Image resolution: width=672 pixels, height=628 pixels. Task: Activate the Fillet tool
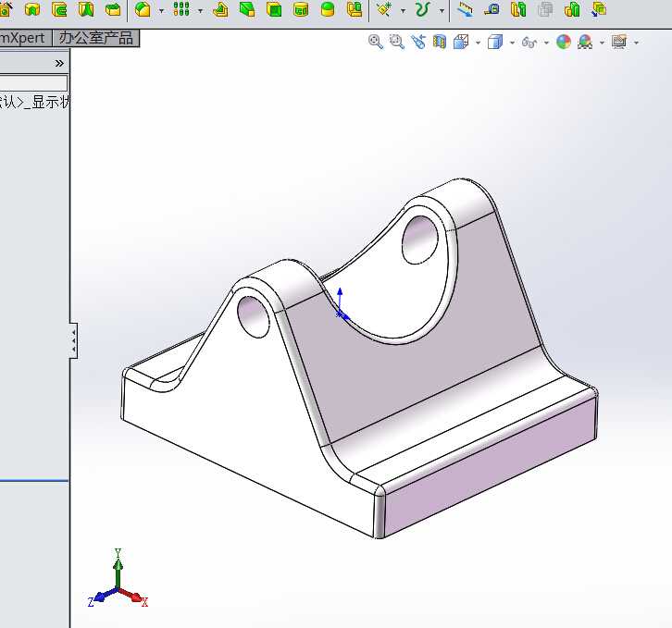pos(143,9)
